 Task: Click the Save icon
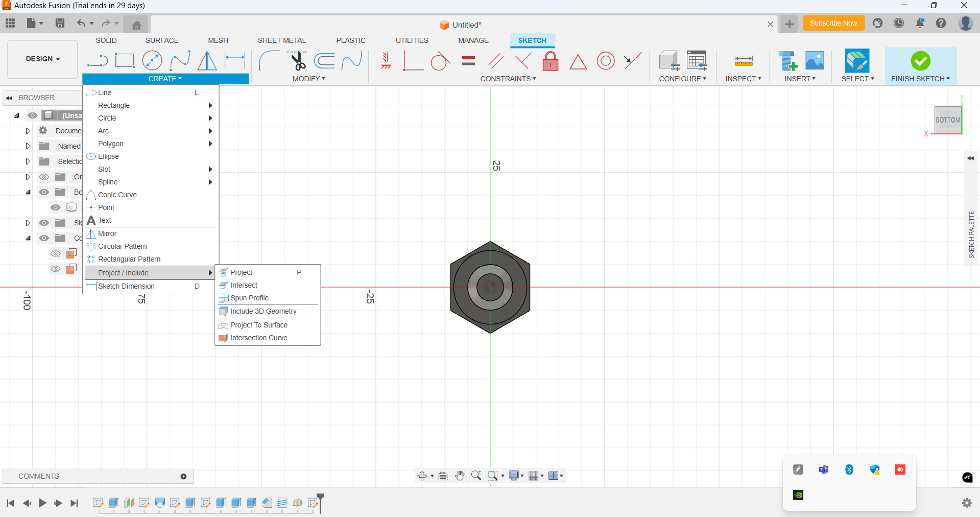click(x=60, y=23)
